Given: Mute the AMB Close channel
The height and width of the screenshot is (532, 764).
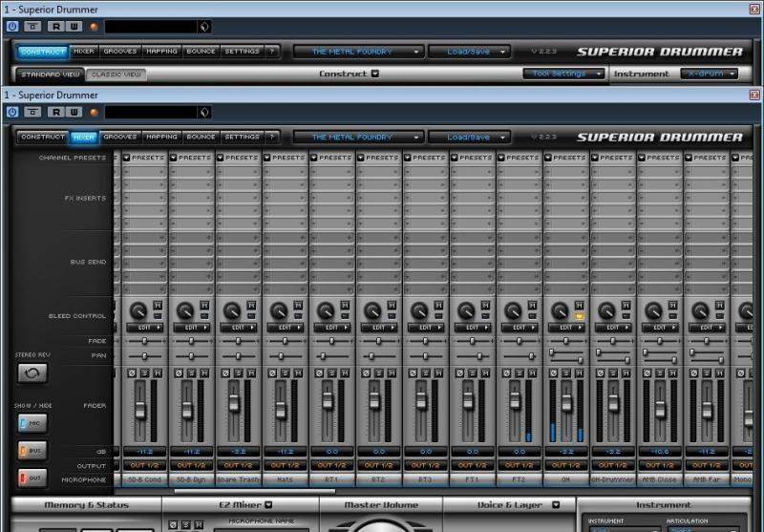Looking at the screenshot, I should [670, 372].
